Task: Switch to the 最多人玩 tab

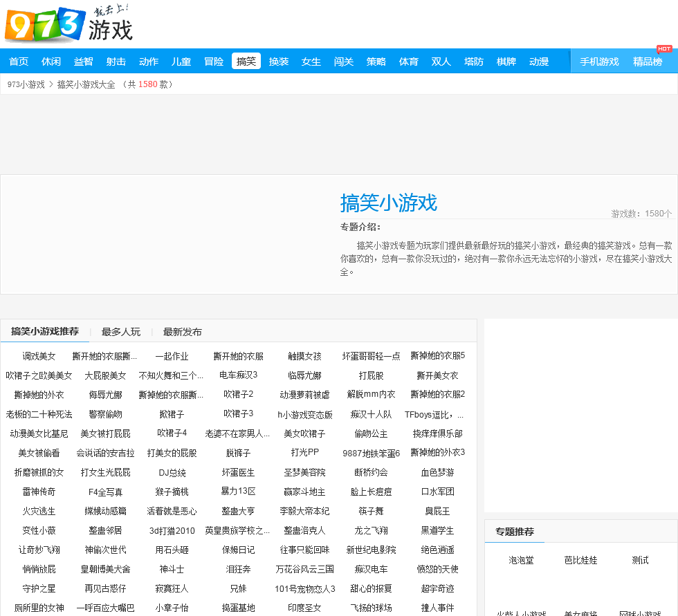Action: (121, 332)
